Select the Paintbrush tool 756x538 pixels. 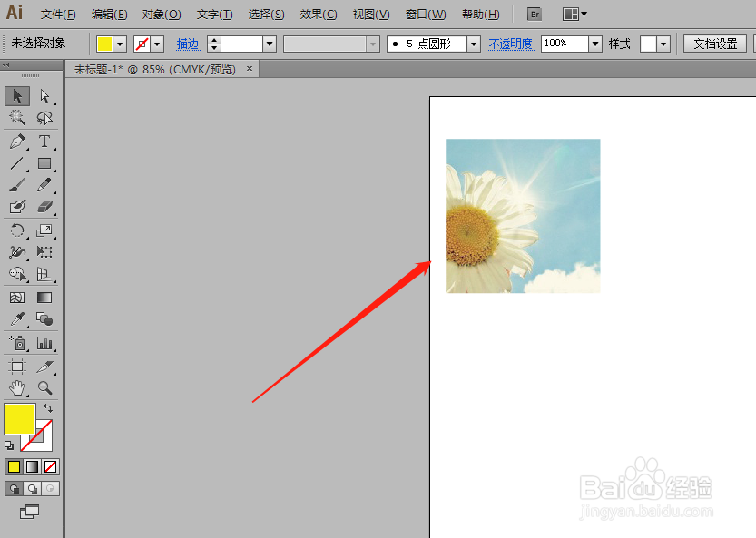pyautogui.click(x=17, y=185)
